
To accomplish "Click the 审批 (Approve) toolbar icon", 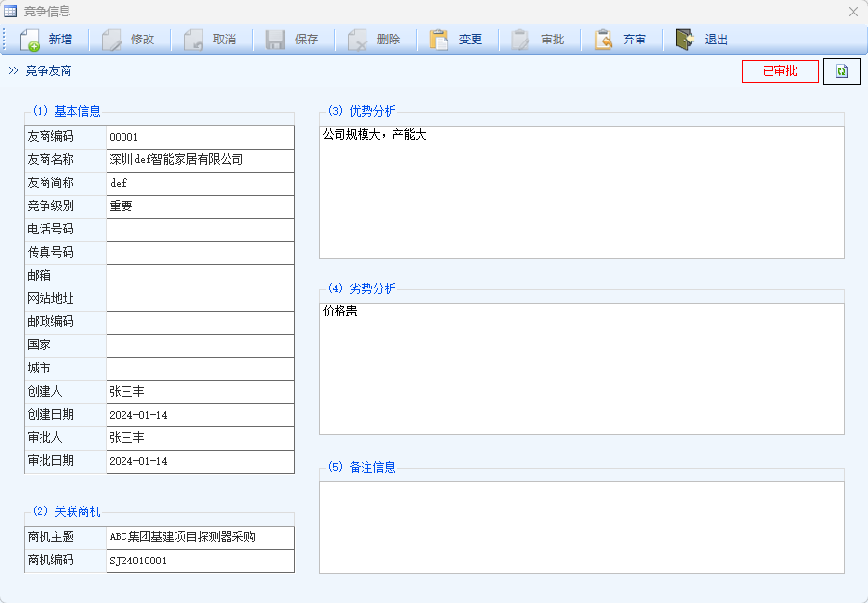I will [521, 40].
